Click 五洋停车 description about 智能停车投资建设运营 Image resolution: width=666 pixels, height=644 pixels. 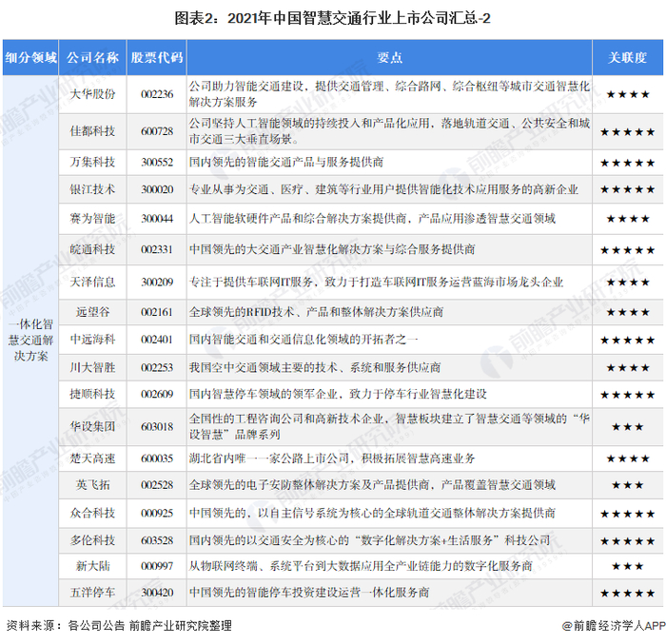pyautogui.click(x=309, y=593)
